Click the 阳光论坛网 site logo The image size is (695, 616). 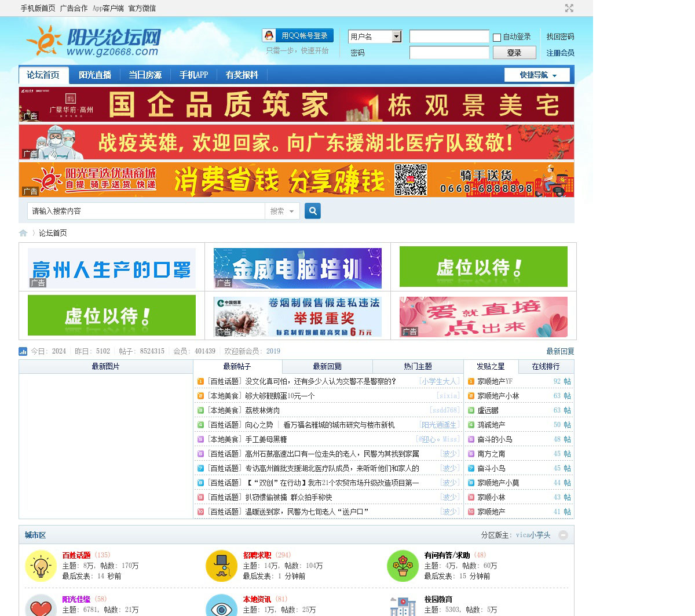(94, 41)
